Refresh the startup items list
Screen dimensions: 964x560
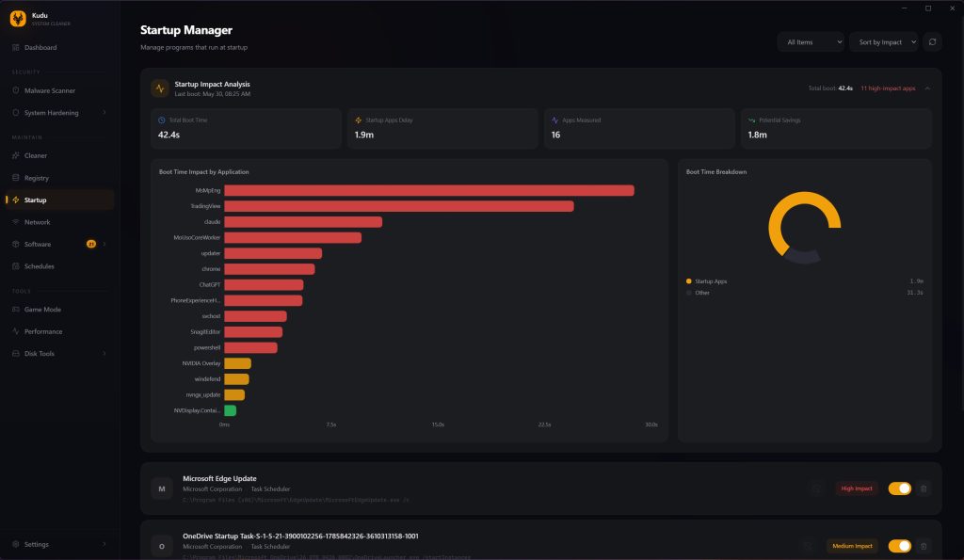932,41
